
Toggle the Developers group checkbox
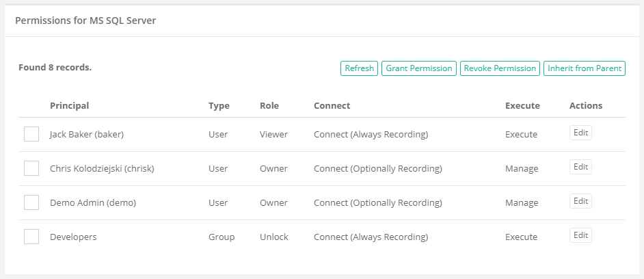point(31,237)
